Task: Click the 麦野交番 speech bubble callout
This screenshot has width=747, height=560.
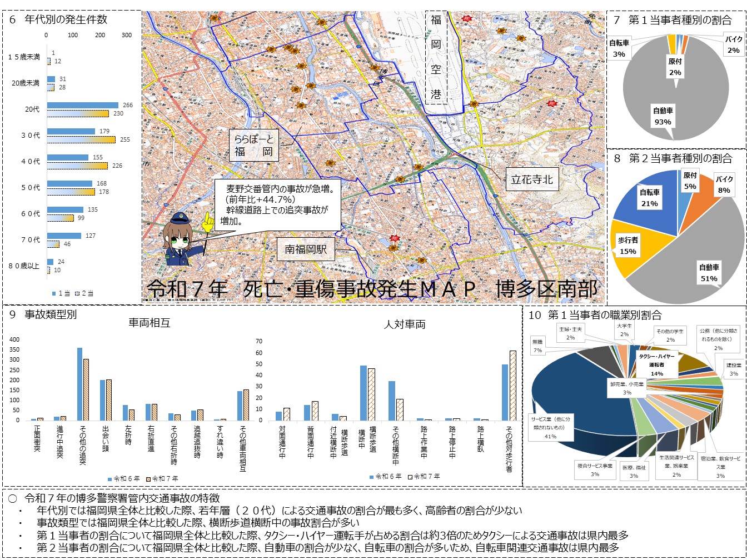Action: [278, 204]
